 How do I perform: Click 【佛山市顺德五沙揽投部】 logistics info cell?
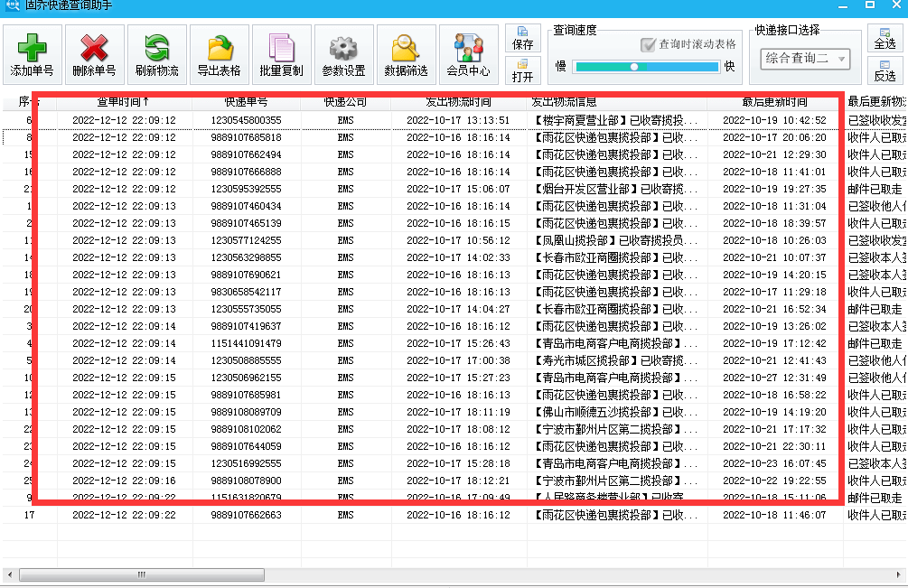pos(615,412)
